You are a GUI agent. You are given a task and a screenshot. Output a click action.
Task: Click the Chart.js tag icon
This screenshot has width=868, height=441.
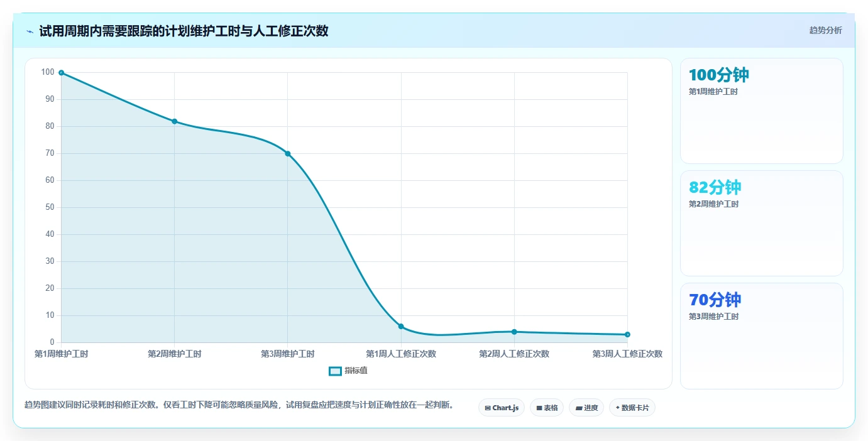click(488, 408)
